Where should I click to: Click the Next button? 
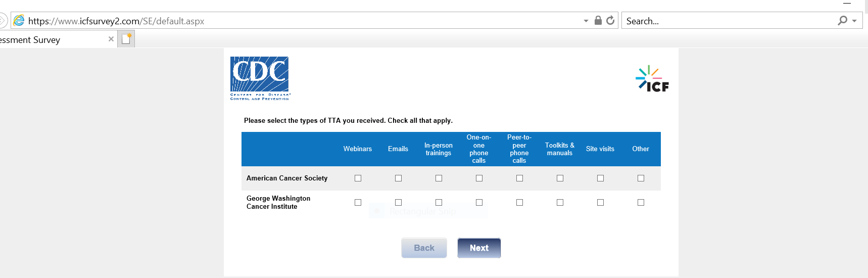click(x=479, y=248)
